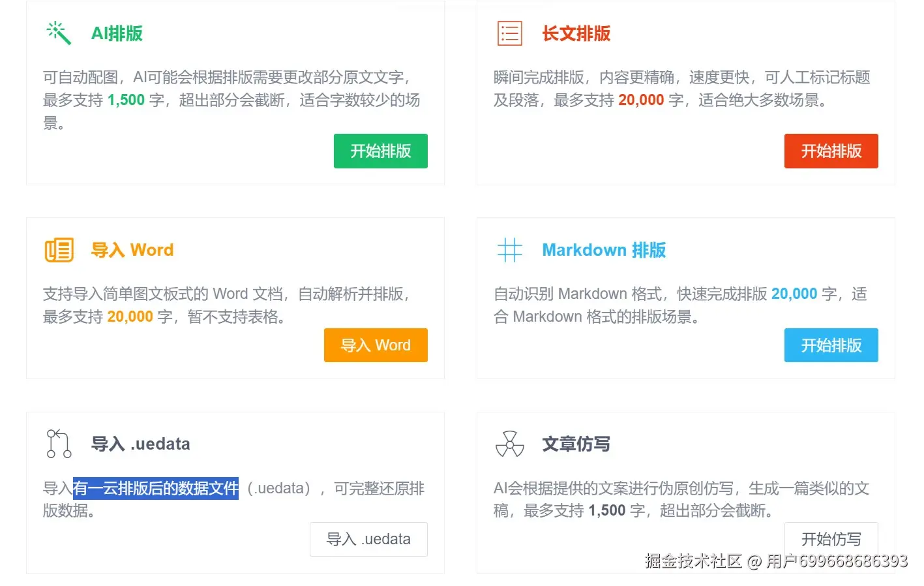Click the 长文排版 list icon
Viewport: 924px width, 586px height.
[x=509, y=33]
